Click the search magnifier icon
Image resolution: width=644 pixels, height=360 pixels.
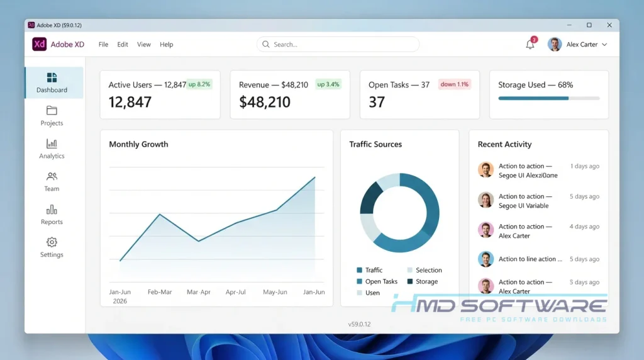click(x=266, y=44)
